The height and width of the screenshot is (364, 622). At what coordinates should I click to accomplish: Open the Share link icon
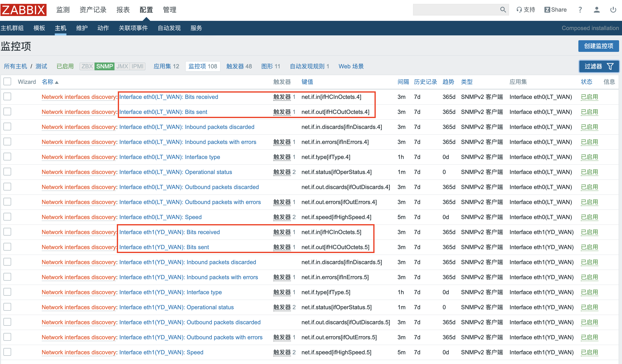click(x=547, y=10)
